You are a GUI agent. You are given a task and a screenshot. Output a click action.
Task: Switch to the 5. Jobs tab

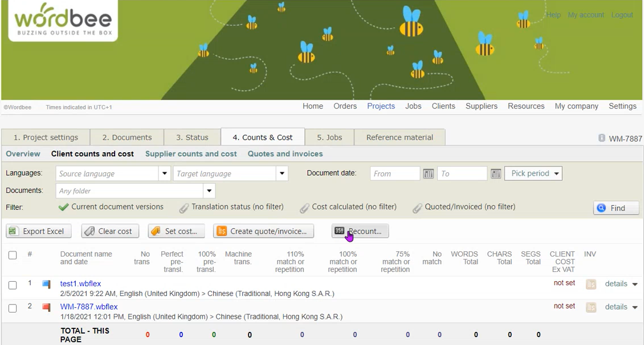click(x=329, y=137)
